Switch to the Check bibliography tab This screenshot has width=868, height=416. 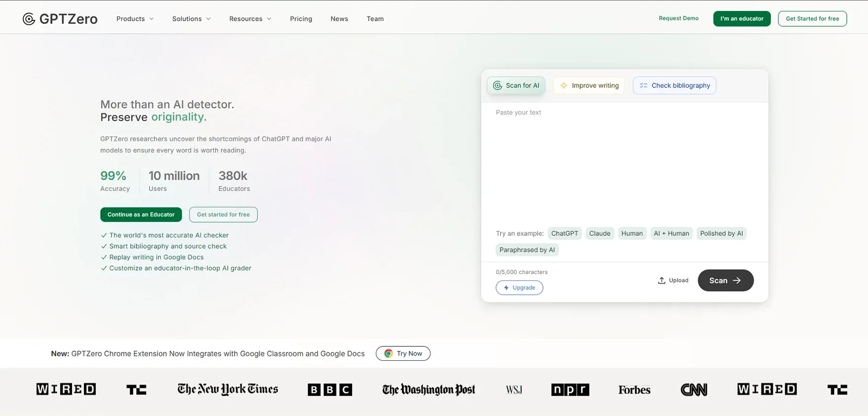675,85
